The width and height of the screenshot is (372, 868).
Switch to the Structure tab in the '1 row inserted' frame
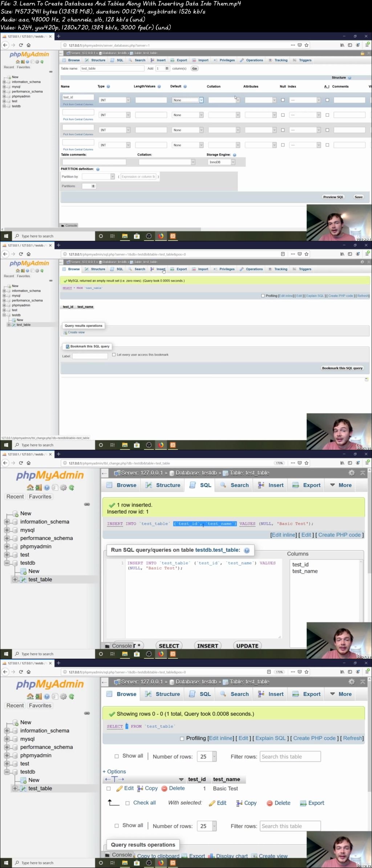pyautogui.click(x=163, y=485)
